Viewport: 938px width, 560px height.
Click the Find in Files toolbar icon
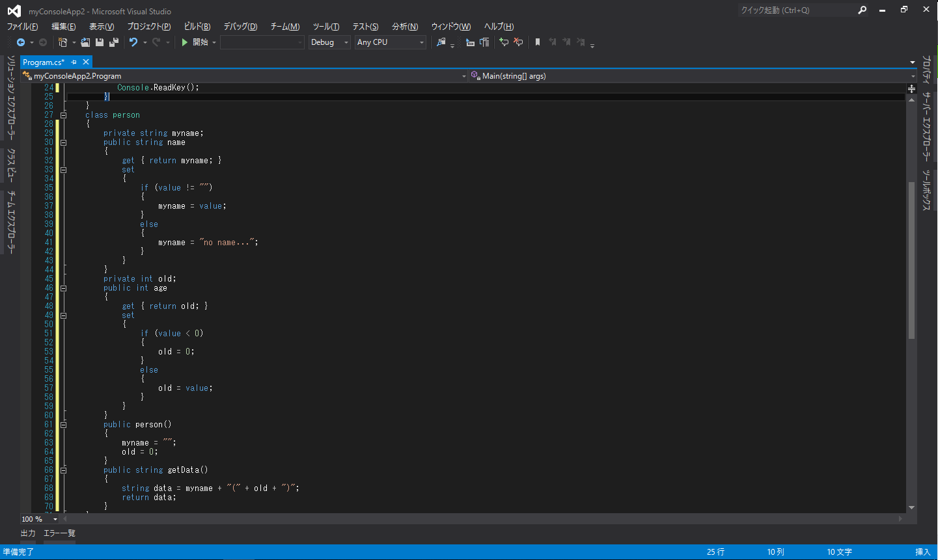[x=441, y=42]
